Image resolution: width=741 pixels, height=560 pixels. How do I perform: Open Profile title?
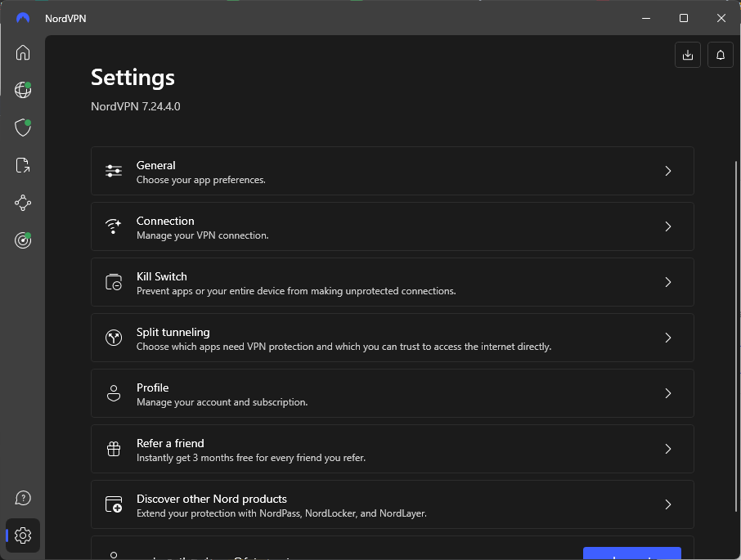pyautogui.click(x=153, y=388)
